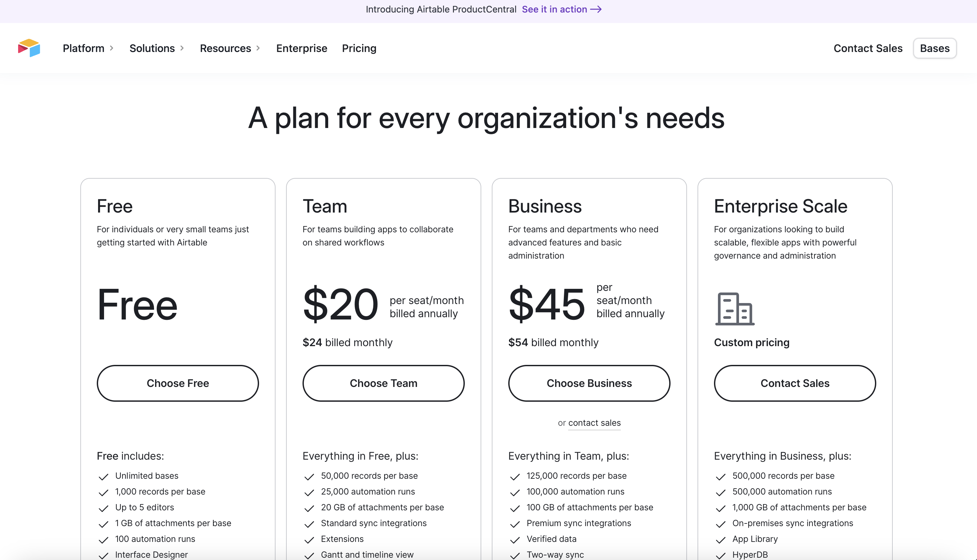Click checkmark beside 50,000 records per base
The height and width of the screenshot is (560, 977).
(309, 477)
